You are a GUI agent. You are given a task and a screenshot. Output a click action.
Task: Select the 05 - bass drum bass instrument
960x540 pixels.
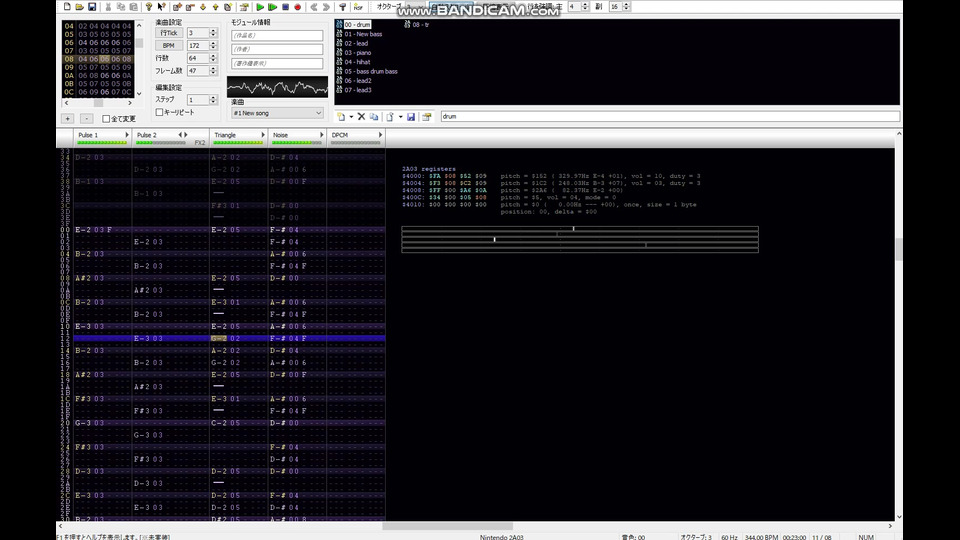point(371,72)
